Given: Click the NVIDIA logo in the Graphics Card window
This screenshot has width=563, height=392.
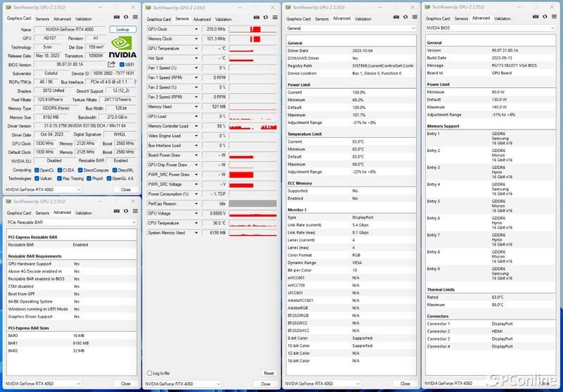Looking at the screenshot, I should [x=122, y=47].
